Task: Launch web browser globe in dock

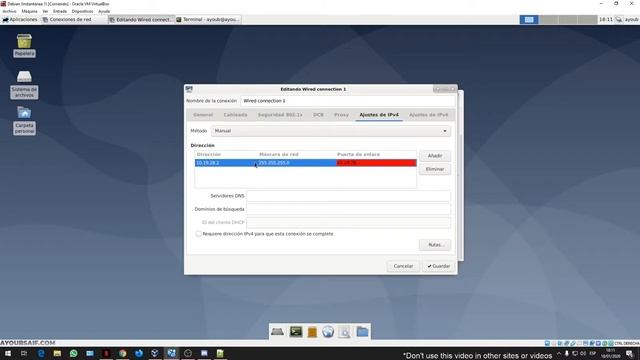Action: [x=328, y=332]
